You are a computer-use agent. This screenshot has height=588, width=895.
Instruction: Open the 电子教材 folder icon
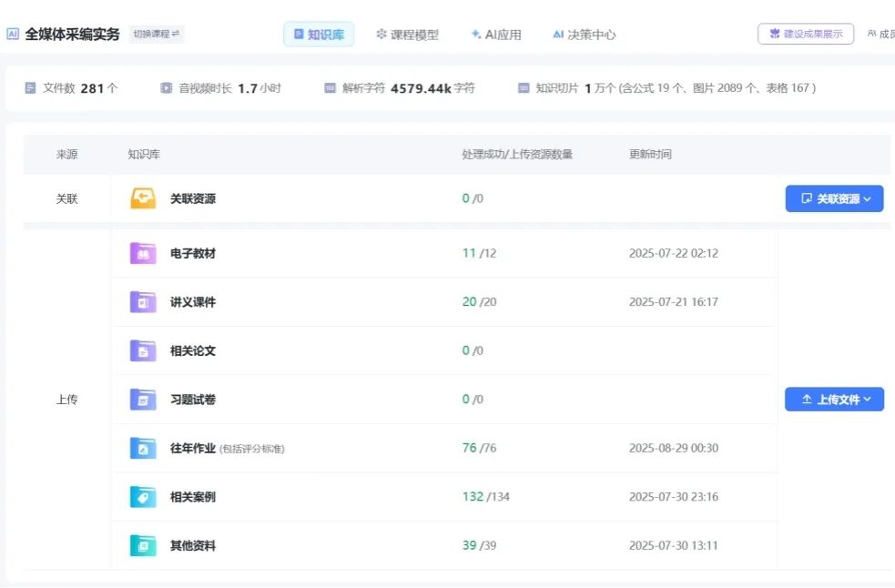coord(143,253)
